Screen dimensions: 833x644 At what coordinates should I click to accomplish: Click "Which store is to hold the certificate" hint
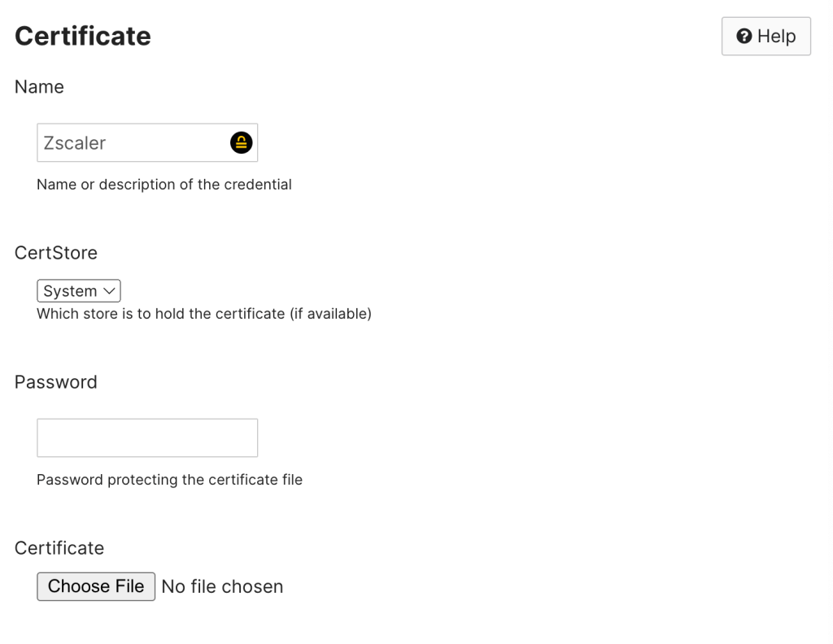(x=204, y=313)
